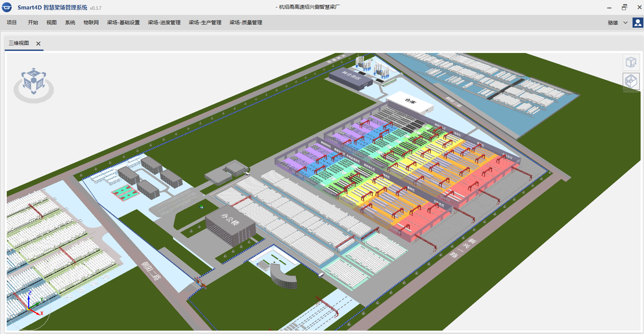Click the 仓库 building in 3D view
644x334 pixels.
410,101
